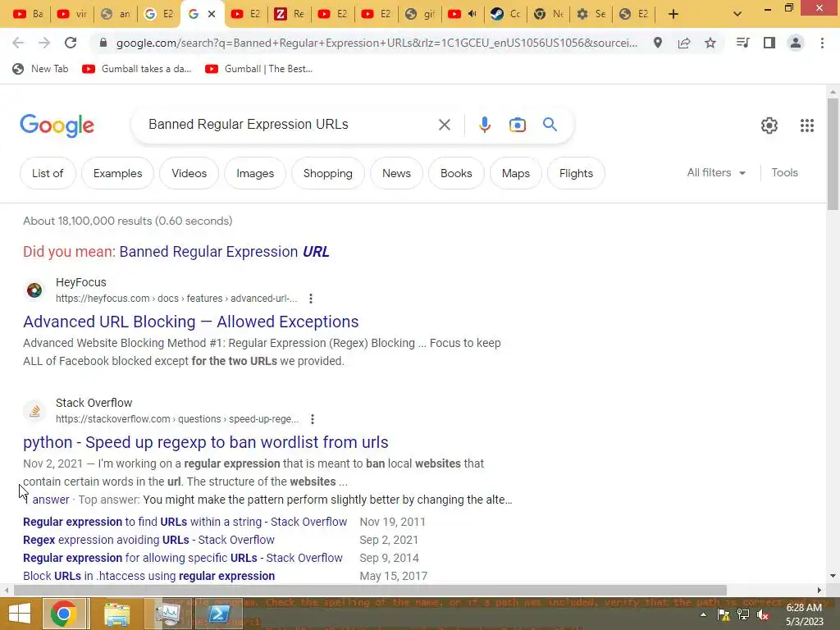The image size is (840, 630).
Task: Switch to Flights results
Action: (576, 173)
